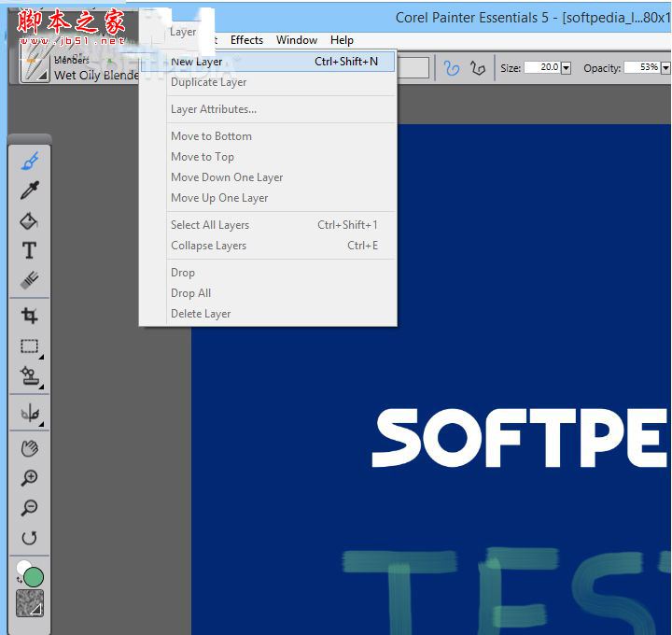Select the Rectangular Selection tool
Viewport: 672px width, 635px height.
tap(30, 346)
